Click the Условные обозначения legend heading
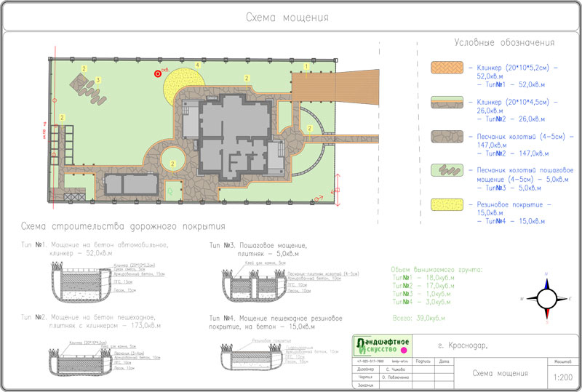The image size is (582, 392). click(x=504, y=42)
